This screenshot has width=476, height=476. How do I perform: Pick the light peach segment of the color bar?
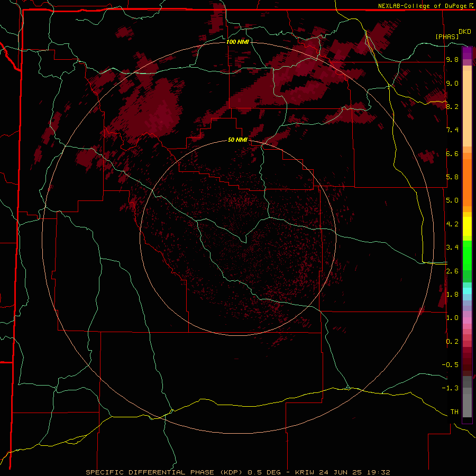(x=467, y=109)
